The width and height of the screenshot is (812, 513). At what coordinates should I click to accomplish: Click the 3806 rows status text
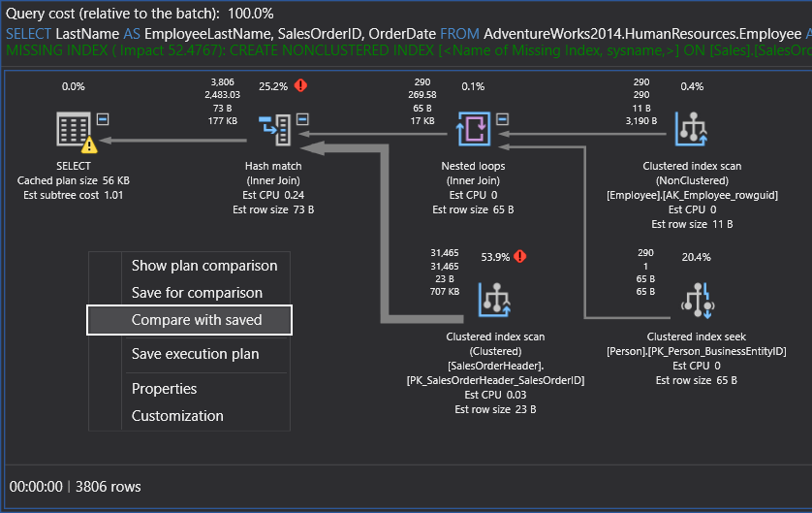click(x=109, y=487)
